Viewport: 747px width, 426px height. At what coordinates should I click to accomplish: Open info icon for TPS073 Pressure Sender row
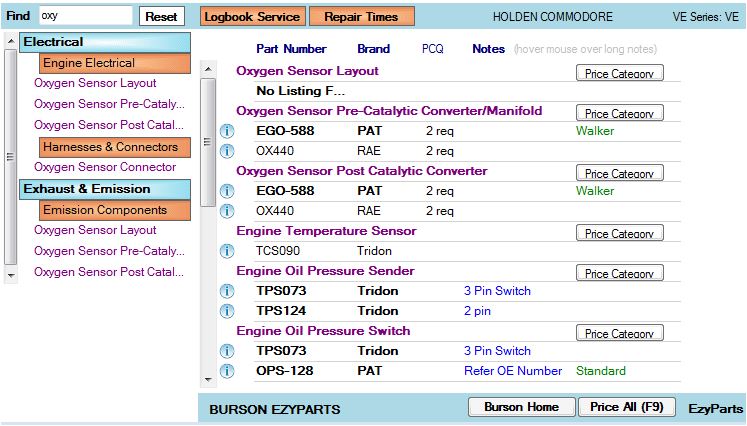(x=227, y=291)
